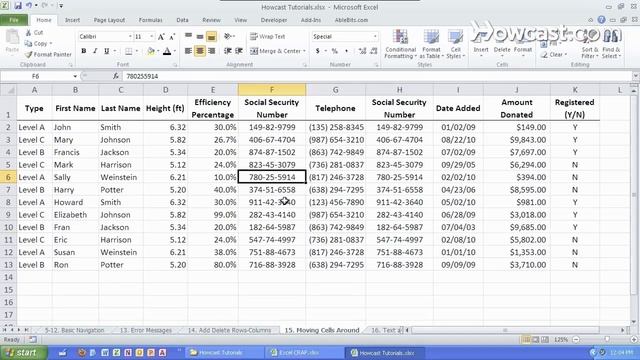640x360 pixels.
Task: Open the font size dropdown
Action: tap(151, 37)
